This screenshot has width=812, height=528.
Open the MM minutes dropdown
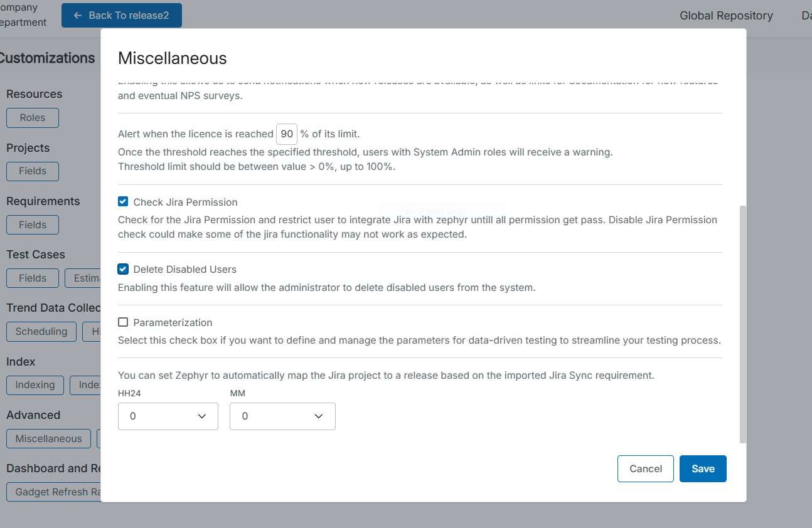point(282,416)
